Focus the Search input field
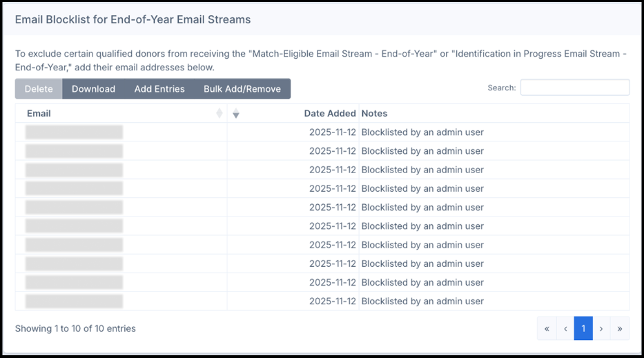This screenshot has width=644, height=358. [x=574, y=88]
